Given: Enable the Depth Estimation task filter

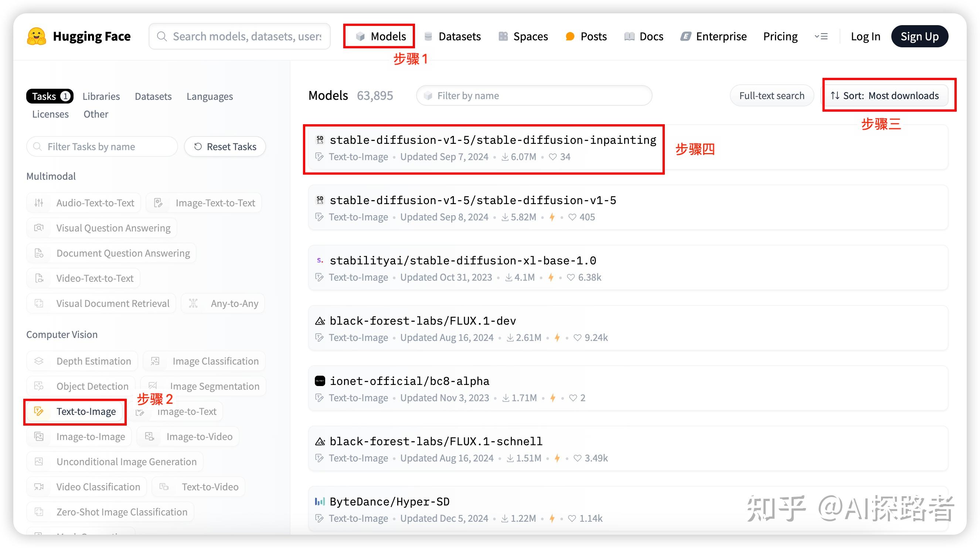Looking at the screenshot, I should [82, 361].
